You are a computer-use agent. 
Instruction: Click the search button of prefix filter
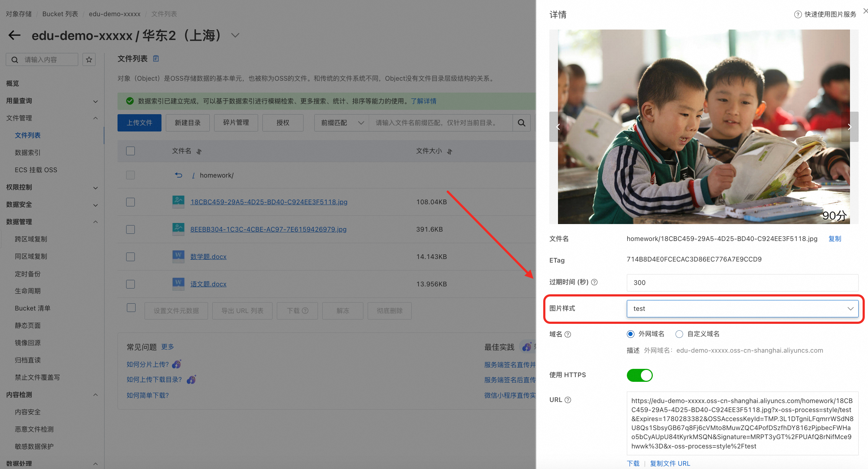[521, 123]
